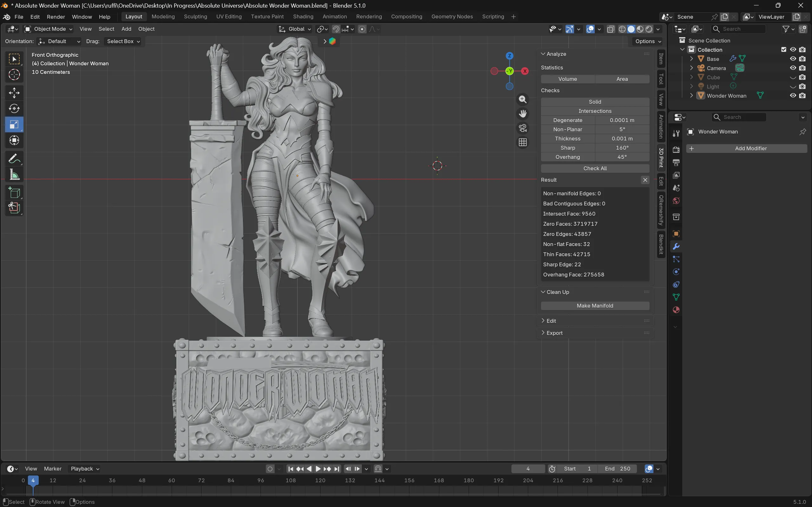Click the Z axis on navigation gizmo

(509, 56)
